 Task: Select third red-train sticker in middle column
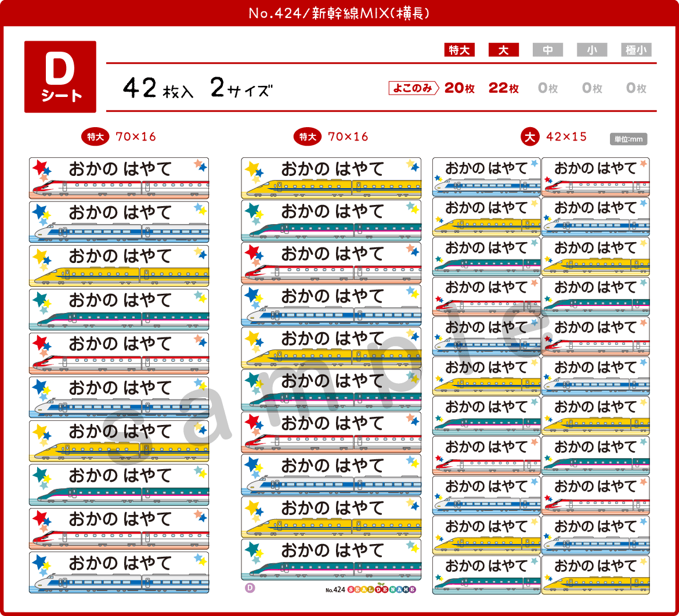(331, 263)
